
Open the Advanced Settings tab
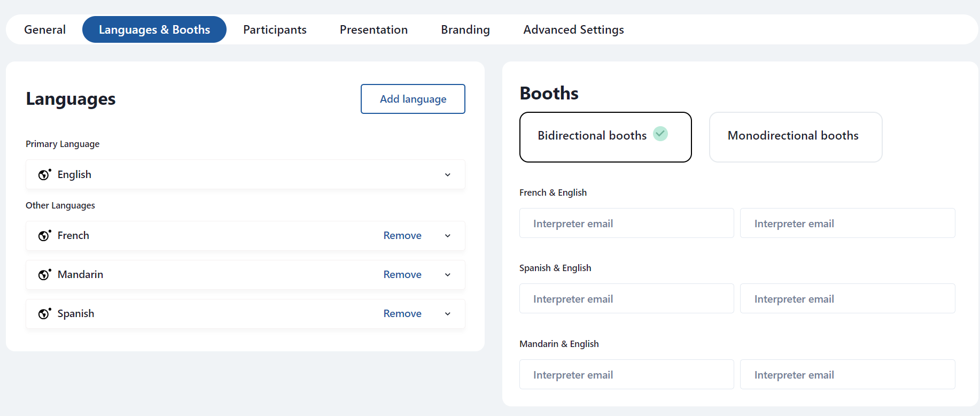[x=573, y=29]
